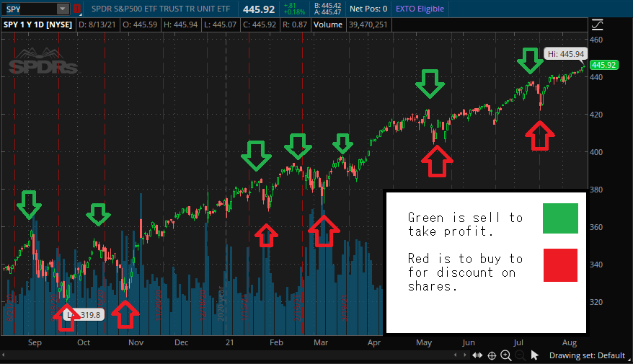This screenshot has height=364, width=633.
Task: Click the SPY symbol input field
Action: click(x=30, y=9)
